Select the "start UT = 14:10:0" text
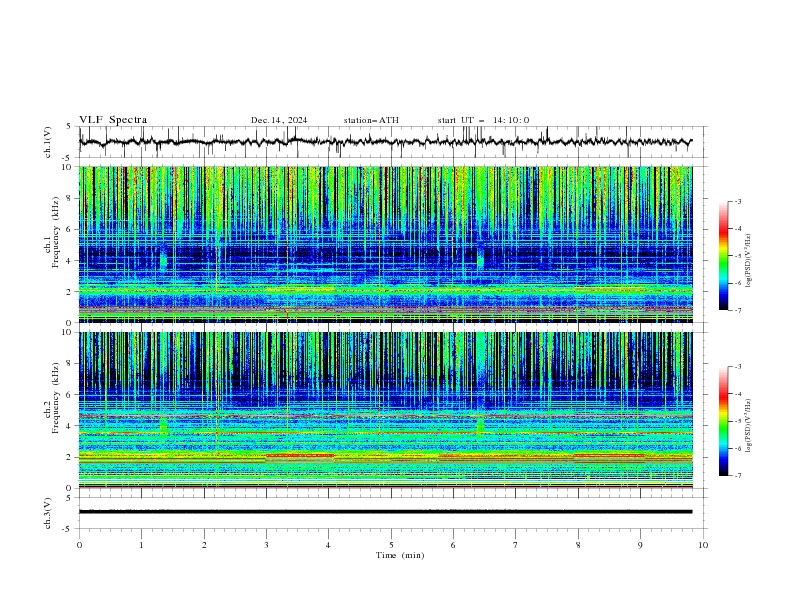Screen dimensions: 792x612 tap(483, 120)
